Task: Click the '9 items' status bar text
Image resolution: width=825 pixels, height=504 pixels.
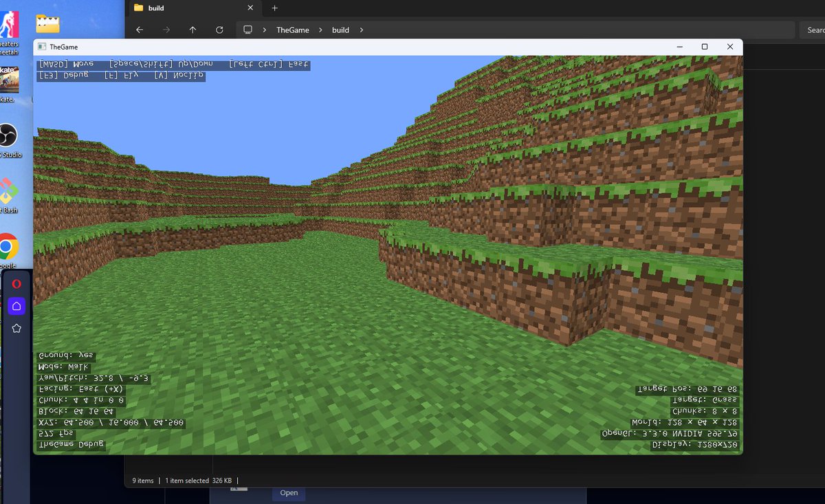Action: coord(143,481)
